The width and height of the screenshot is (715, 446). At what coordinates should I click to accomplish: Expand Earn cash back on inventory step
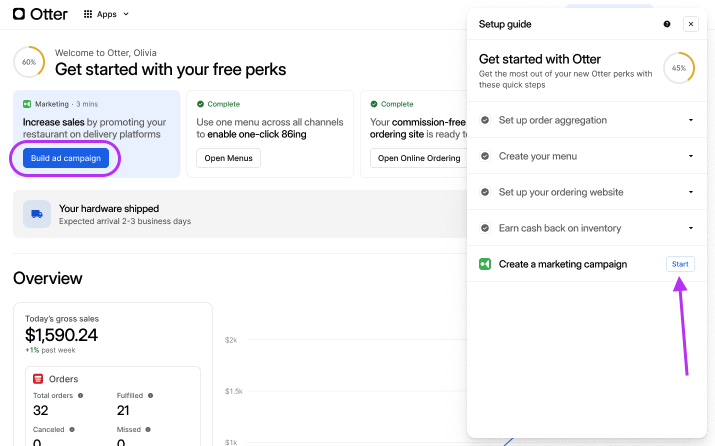coord(690,228)
